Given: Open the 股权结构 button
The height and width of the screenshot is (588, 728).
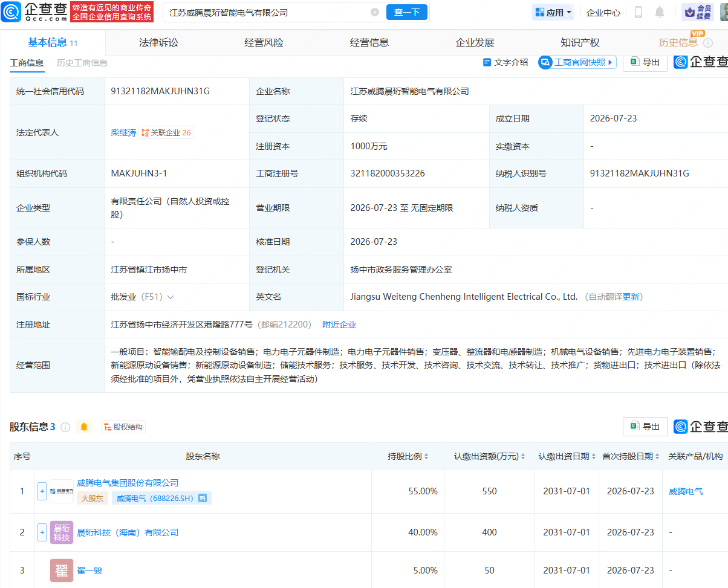Looking at the screenshot, I should coord(123,427).
